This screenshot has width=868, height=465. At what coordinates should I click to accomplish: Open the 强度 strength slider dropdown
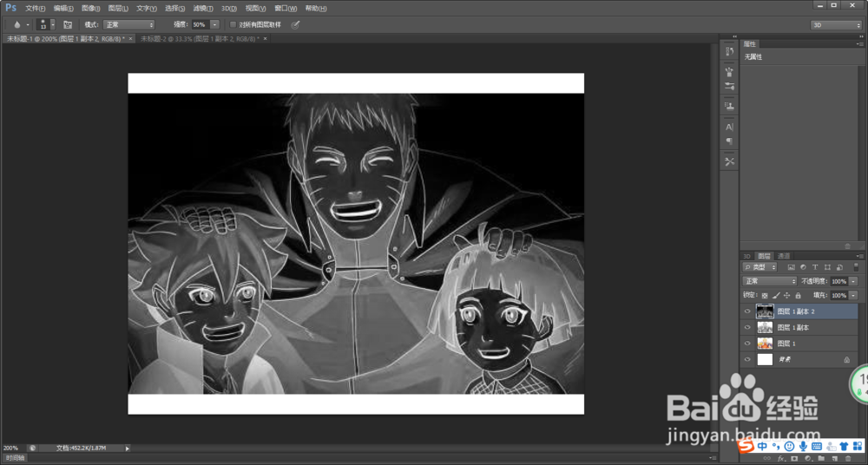click(x=214, y=25)
